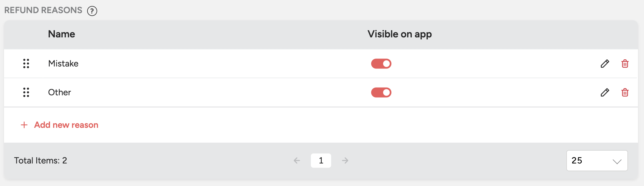Go to the previous page using the left arrow

coord(297,161)
